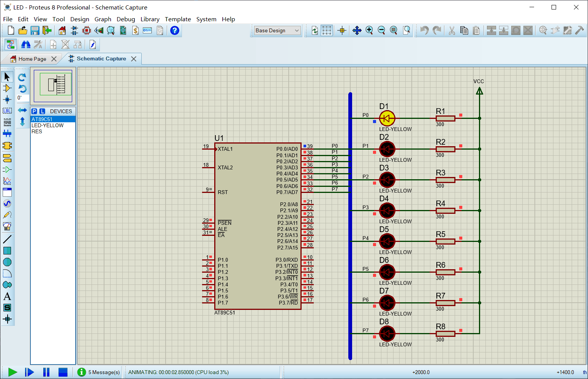Flip vertically with the Y-mirror arrow
Image resolution: width=588 pixels, height=379 pixels.
click(22, 122)
